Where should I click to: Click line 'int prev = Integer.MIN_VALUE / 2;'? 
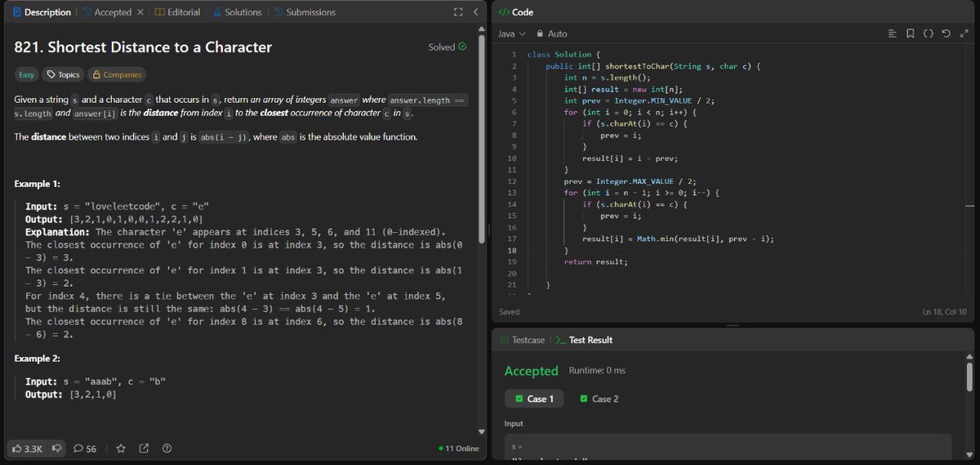639,101
